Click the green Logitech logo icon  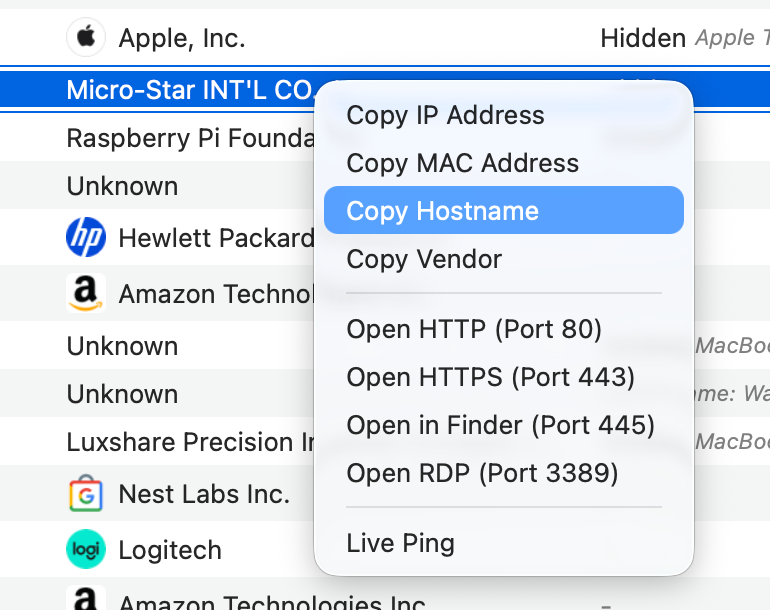coord(86,550)
